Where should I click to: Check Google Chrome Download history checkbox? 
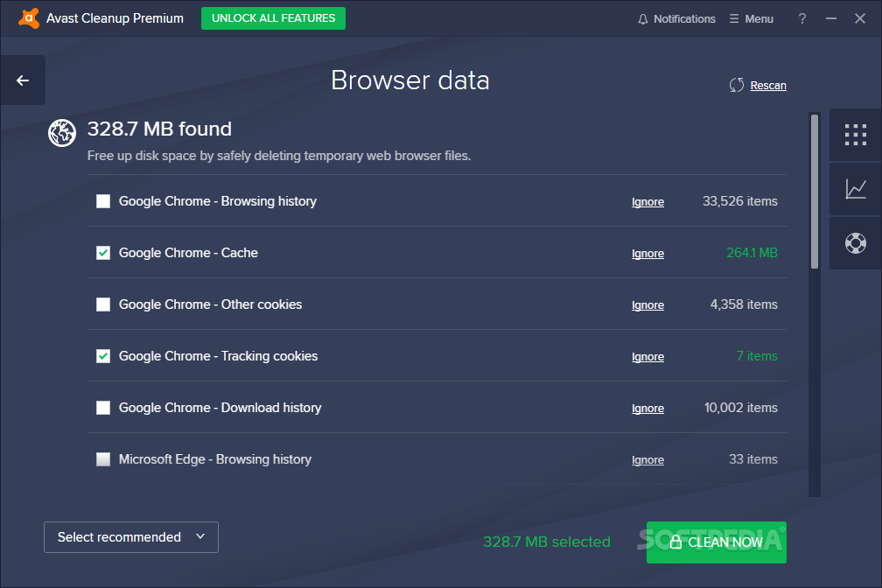[103, 408]
